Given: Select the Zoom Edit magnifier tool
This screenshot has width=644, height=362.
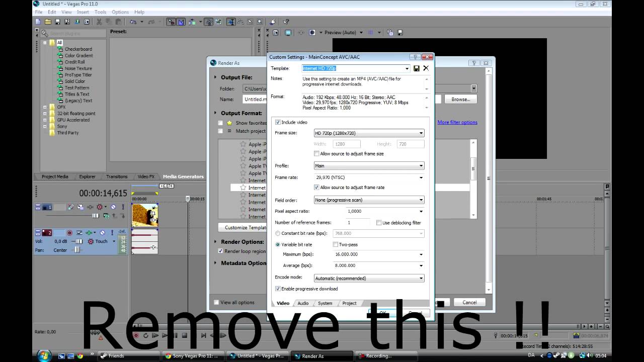Looking at the screenshot, I should (x=260, y=22).
